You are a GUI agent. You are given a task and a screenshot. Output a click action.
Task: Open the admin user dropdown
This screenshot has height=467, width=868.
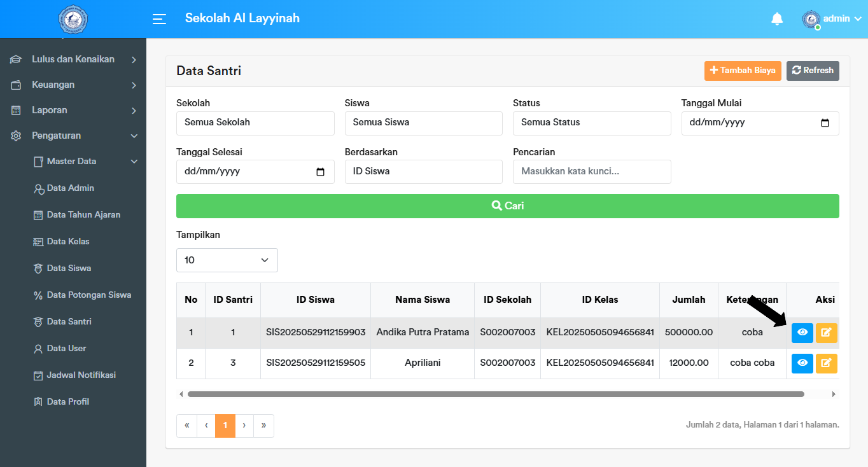point(835,19)
